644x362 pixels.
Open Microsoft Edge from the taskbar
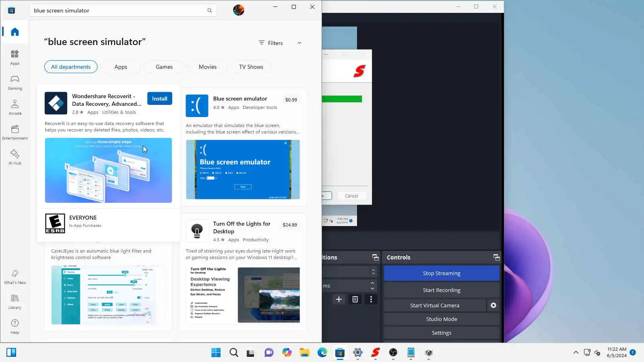(x=322, y=353)
